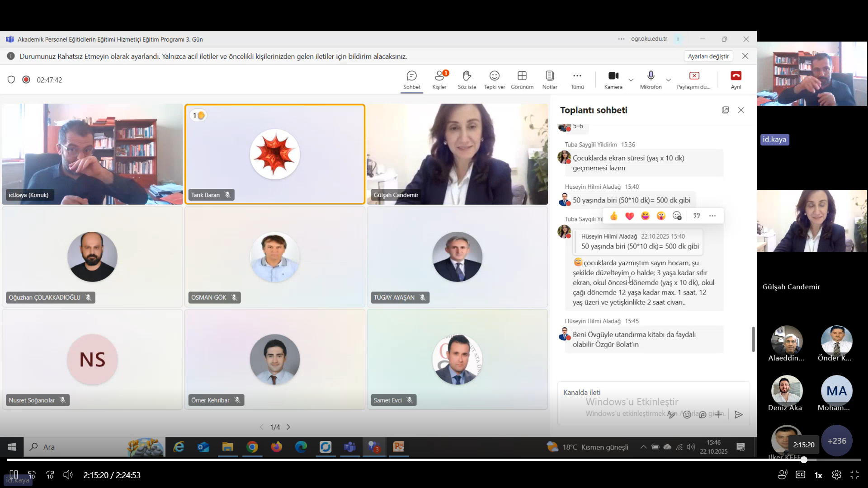Open Tepki ver reactions

coord(494,76)
